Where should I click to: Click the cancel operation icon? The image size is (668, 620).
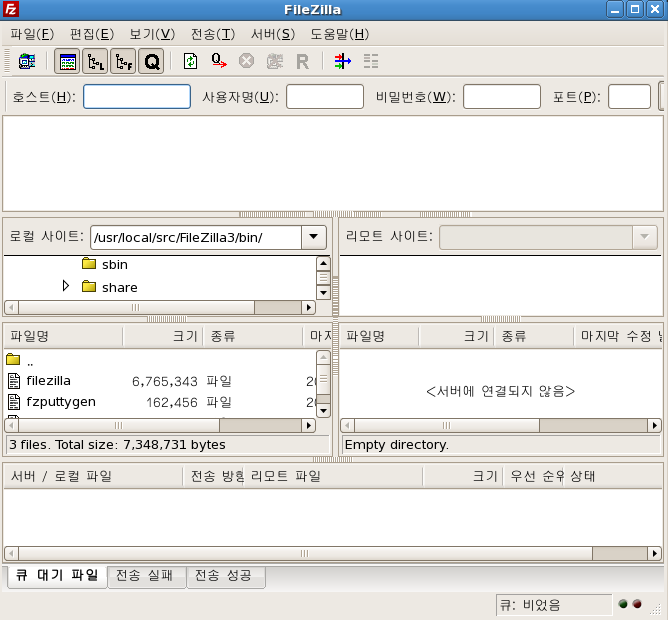[246, 61]
